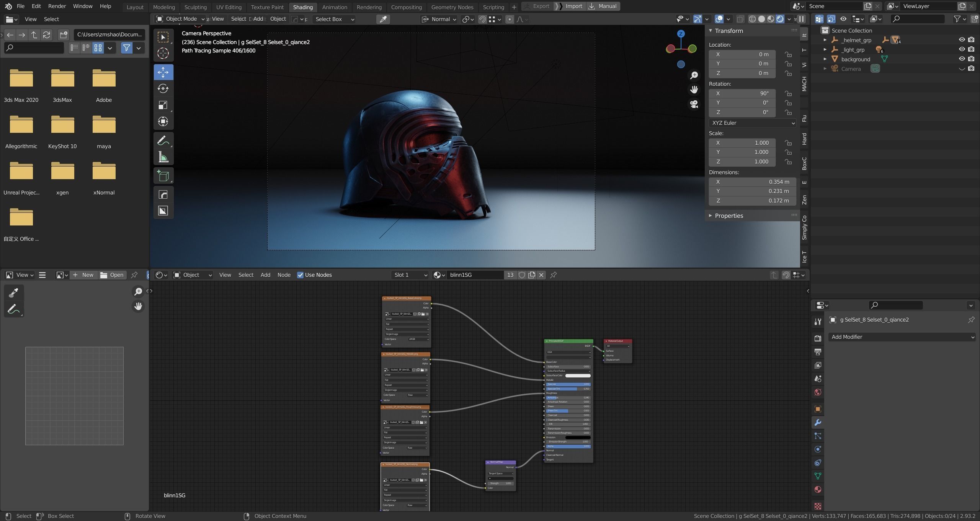
Task: Hide the _helmet_grp collection in viewport
Action: click(x=962, y=39)
